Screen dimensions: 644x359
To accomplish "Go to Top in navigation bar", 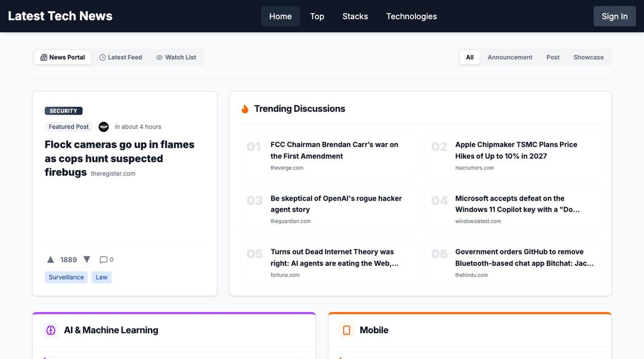I will pyautogui.click(x=317, y=16).
